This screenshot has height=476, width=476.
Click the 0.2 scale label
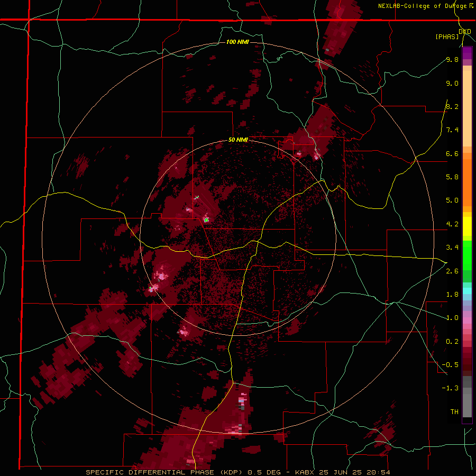tap(452, 342)
